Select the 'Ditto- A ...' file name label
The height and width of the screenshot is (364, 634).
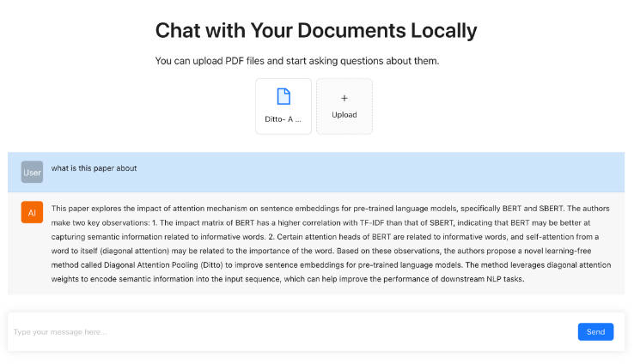click(x=283, y=119)
